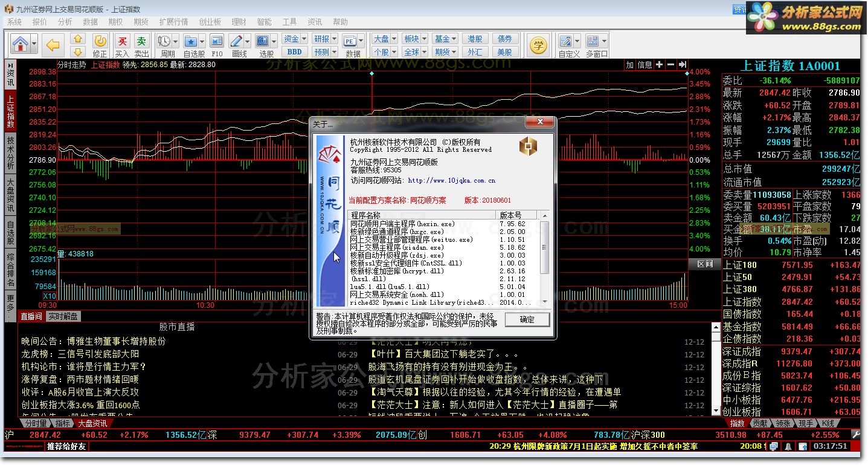The height and width of the screenshot is (465, 868).
Task: Open the 自选股 star folder icon
Action: pyautogui.click(x=190, y=41)
